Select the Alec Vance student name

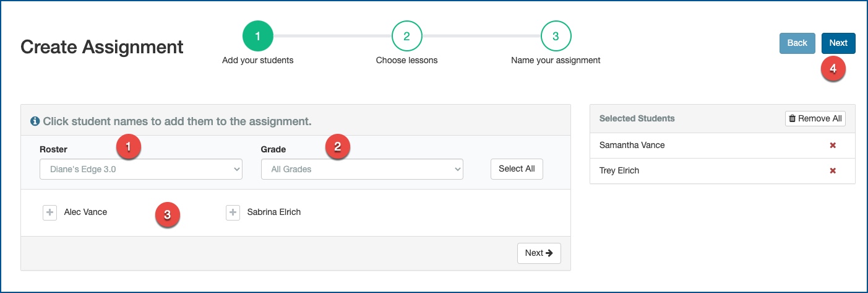point(85,212)
